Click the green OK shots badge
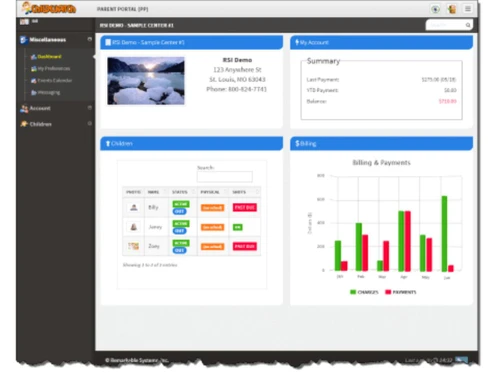 pos(238,227)
